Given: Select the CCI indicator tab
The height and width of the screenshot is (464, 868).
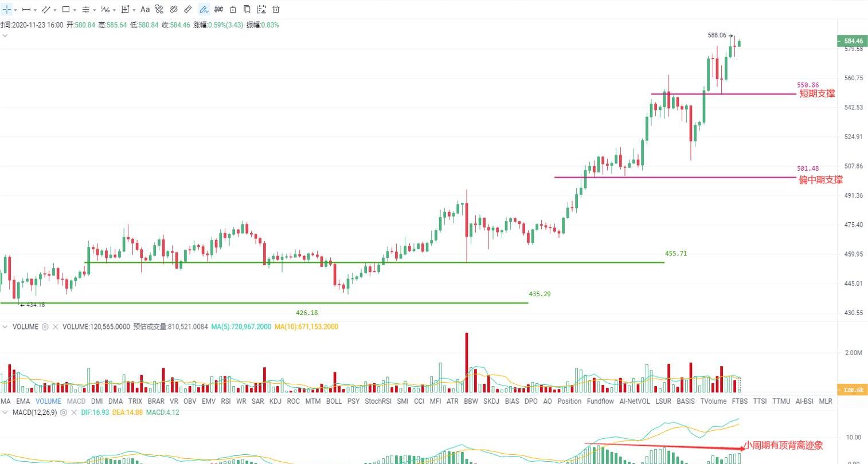Looking at the screenshot, I should point(419,401).
